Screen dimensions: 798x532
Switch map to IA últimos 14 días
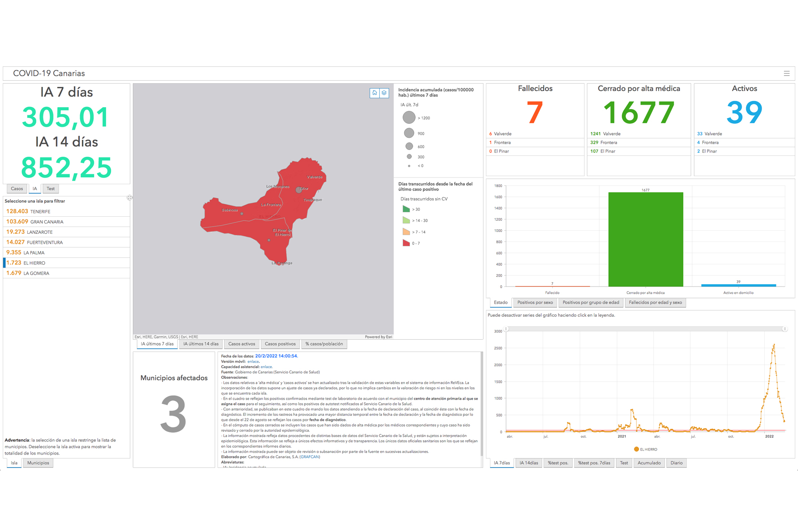pyautogui.click(x=201, y=344)
